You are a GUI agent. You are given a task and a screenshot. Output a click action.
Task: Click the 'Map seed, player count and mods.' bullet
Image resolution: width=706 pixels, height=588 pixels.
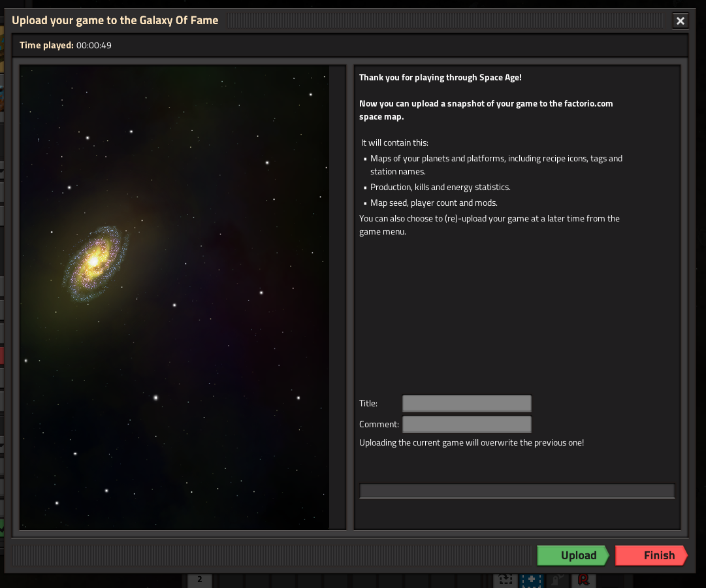click(434, 203)
